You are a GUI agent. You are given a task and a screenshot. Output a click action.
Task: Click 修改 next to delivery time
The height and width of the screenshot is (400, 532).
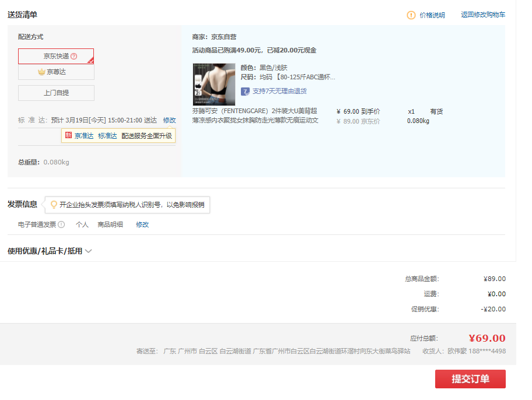(x=169, y=120)
